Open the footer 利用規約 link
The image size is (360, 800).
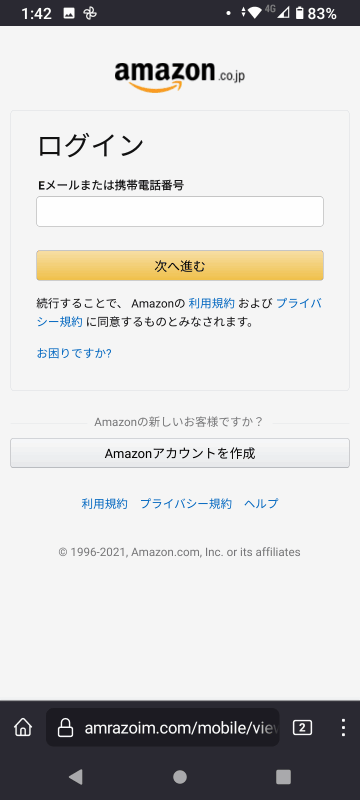tap(104, 504)
